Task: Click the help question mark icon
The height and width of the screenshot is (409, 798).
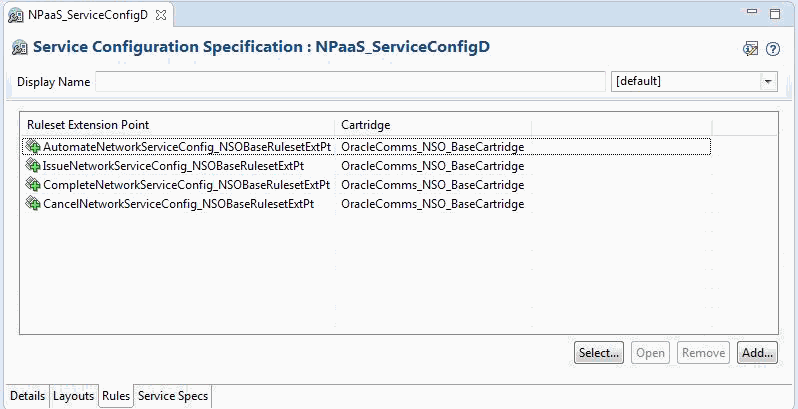Action: point(772,49)
